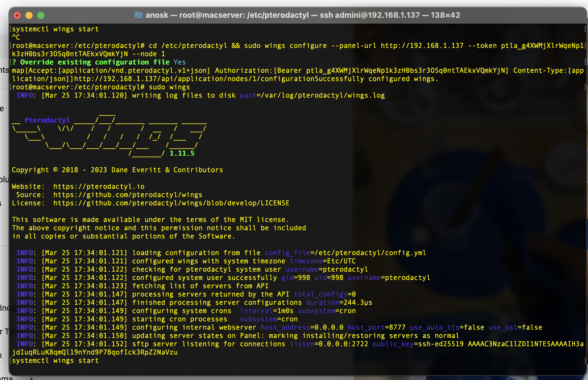The image size is (588, 380).
Task: Click the green version number 1.11.5
Action: [182, 153]
